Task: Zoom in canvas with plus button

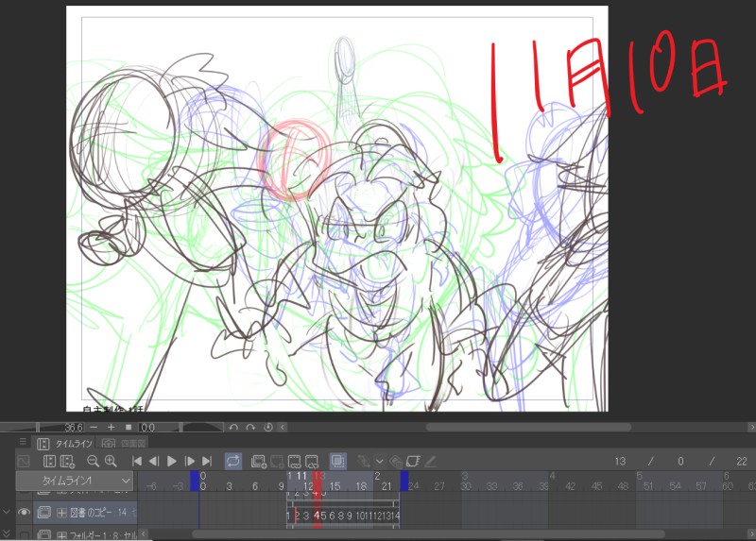Action: click(x=111, y=427)
